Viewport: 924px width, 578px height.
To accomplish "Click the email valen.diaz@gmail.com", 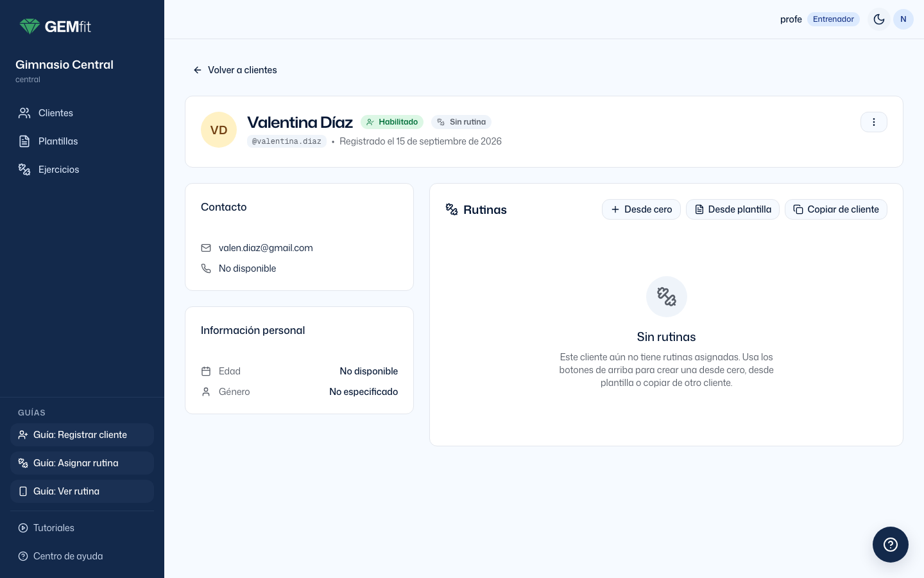I will (x=266, y=248).
